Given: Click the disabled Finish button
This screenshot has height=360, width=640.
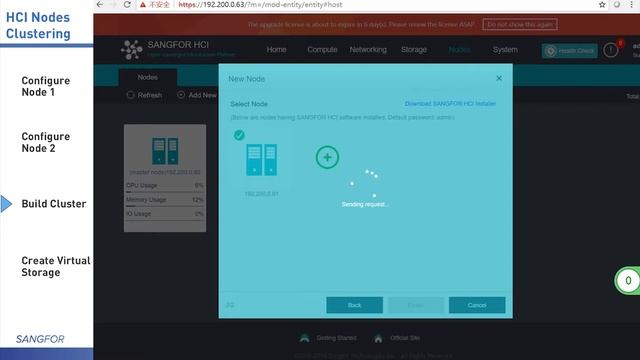Looking at the screenshot, I should 416,305.
